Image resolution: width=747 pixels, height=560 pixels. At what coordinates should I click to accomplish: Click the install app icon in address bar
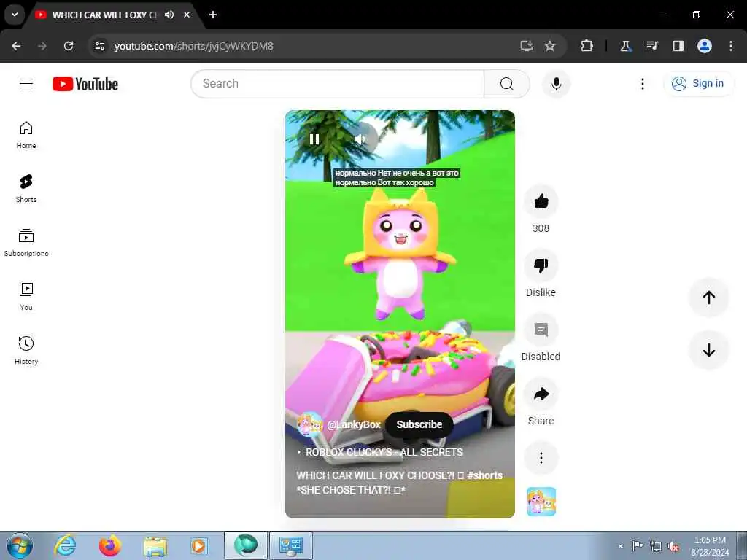pos(526,46)
